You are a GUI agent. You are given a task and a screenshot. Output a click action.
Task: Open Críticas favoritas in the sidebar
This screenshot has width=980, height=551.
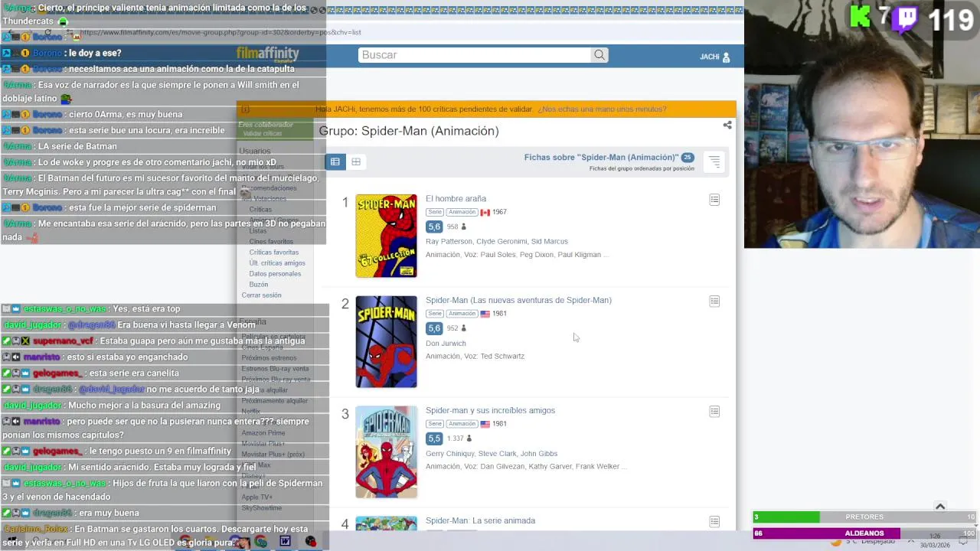pyautogui.click(x=273, y=253)
